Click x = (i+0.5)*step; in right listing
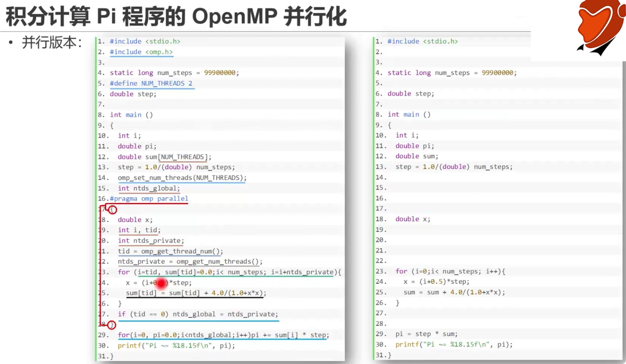 tap(436, 282)
